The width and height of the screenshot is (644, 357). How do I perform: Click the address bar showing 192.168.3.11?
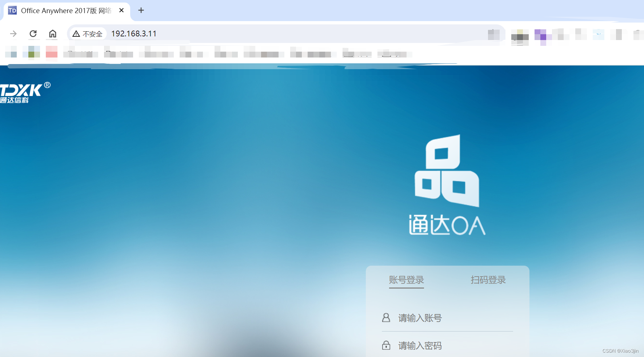pyautogui.click(x=134, y=33)
